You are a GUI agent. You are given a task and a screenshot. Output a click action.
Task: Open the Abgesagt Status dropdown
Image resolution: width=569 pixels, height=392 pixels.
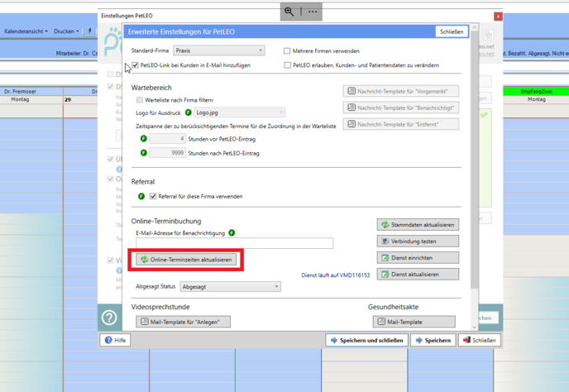click(230, 287)
